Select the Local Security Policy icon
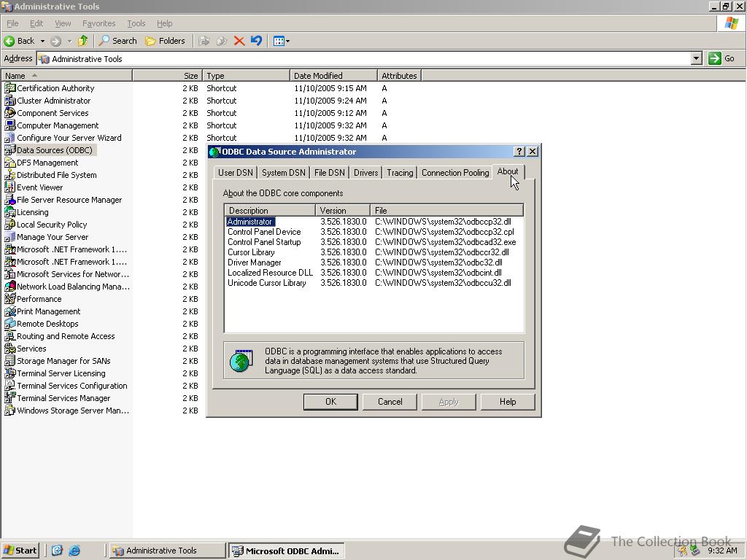The width and height of the screenshot is (747, 560). pyautogui.click(x=10, y=225)
